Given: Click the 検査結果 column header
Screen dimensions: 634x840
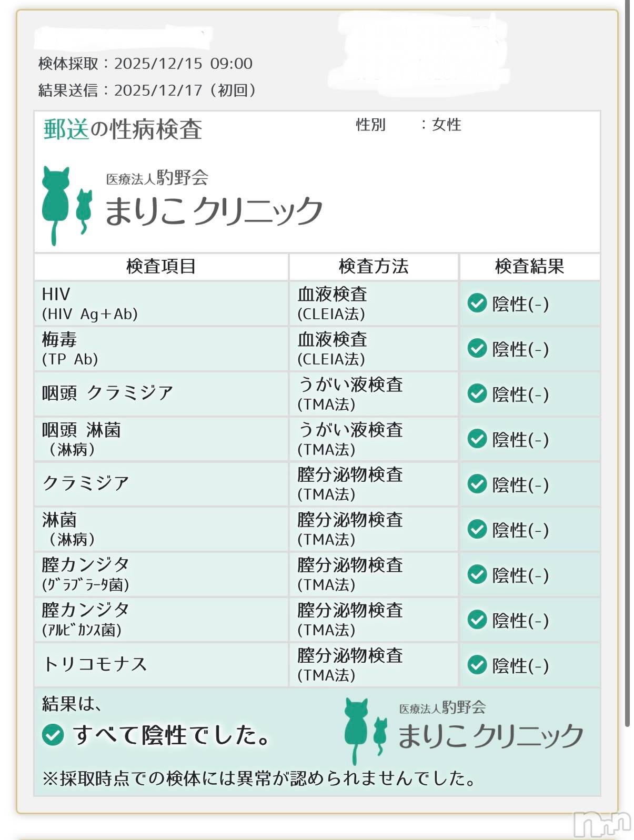Looking at the screenshot, I should click(x=530, y=267).
